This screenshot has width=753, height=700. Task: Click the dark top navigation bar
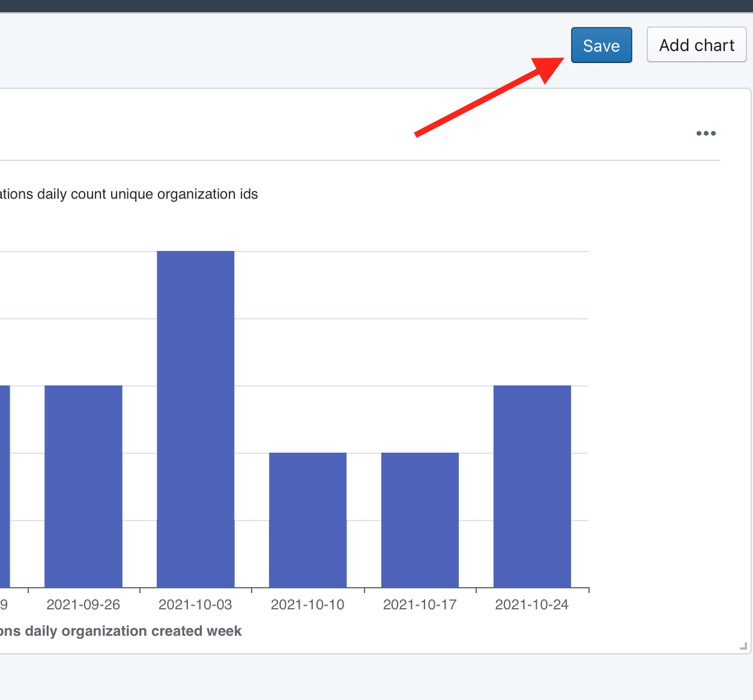(x=376, y=5)
